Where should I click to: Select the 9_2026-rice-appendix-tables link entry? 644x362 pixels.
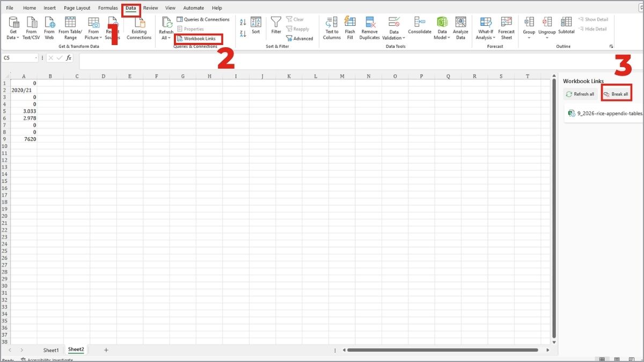coord(604,114)
